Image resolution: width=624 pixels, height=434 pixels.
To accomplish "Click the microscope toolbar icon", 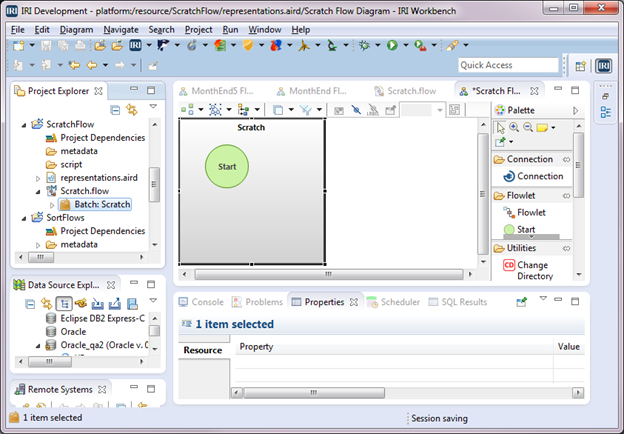I will 332,45.
